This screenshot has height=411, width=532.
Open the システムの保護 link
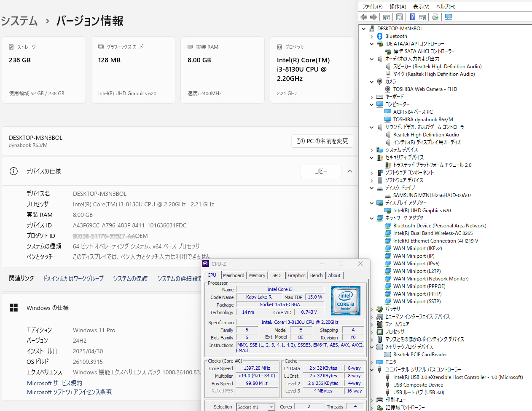tap(130, 278)
